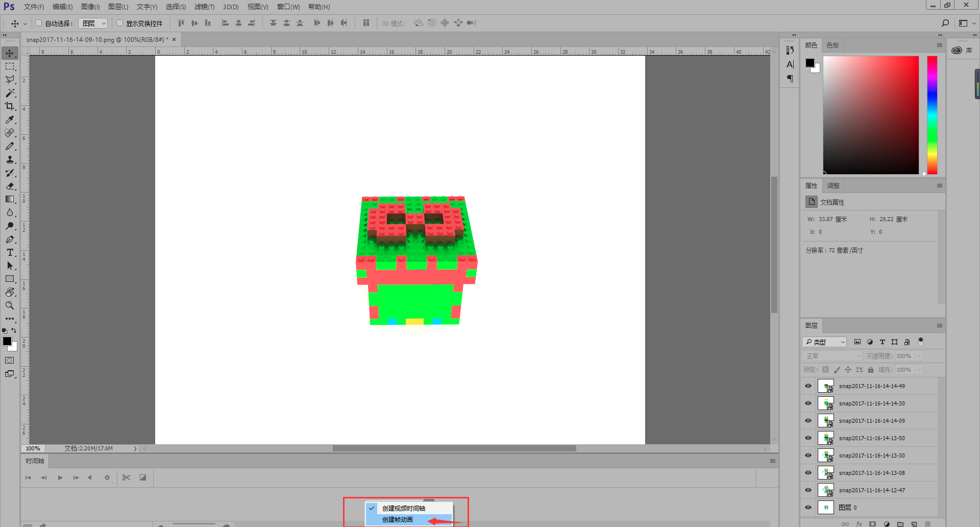
Task: Select the Move tool
Action: pyautogui.click(x=10, y=53)
